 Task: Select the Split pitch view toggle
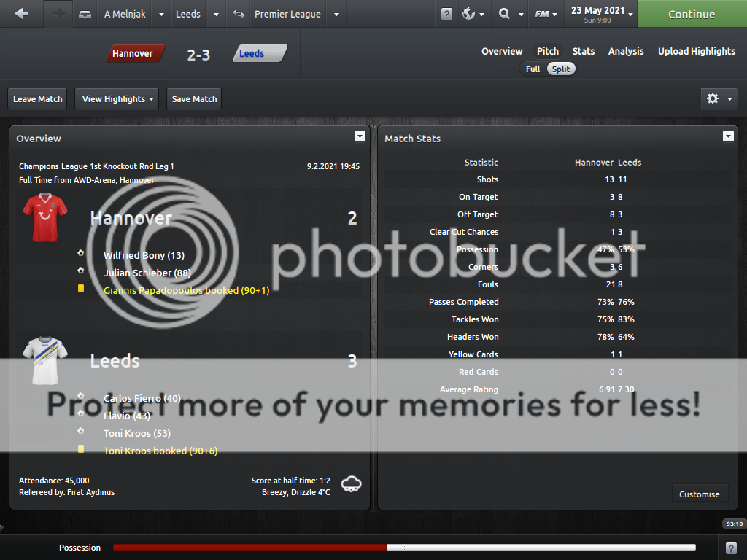point(561,69)
